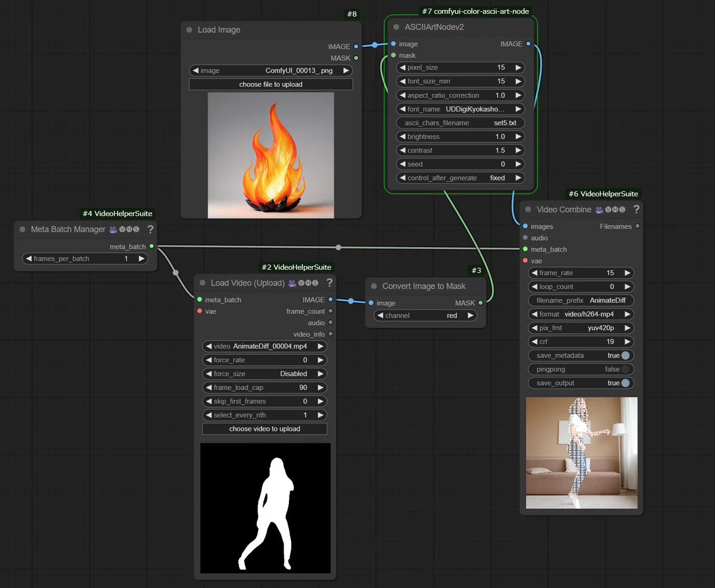The height and width of the screenshot is (588, 715).
Task: Click Convert Image to Mask MASK output socket
Action: tap(481, 303)
